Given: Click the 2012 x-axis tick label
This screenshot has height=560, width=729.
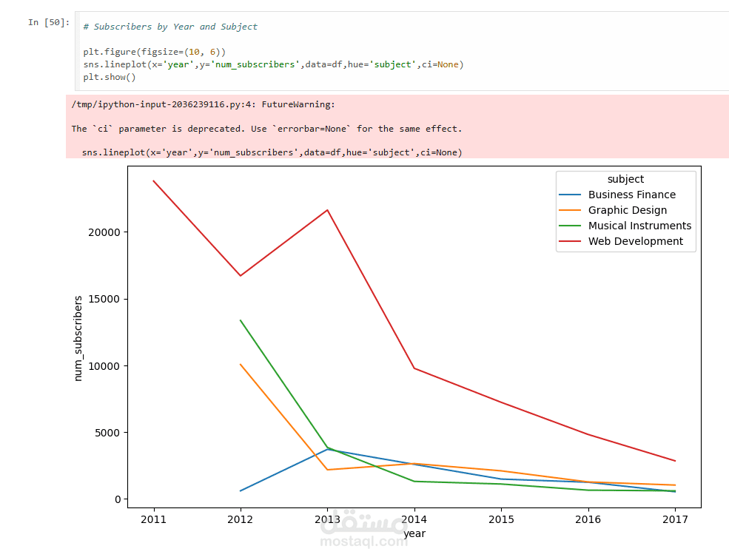Looking at the screenshot, I should (x=241, y=519).
